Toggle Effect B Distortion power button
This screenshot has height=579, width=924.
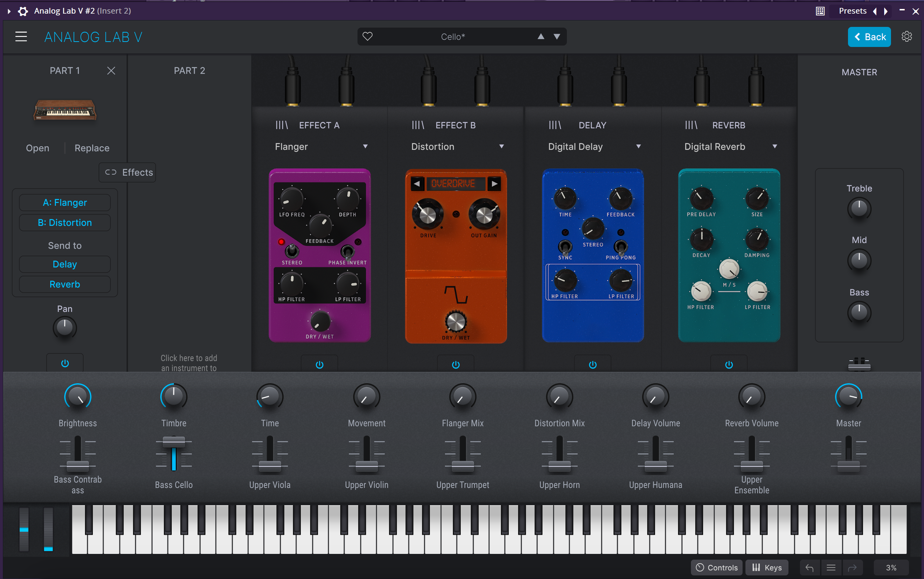456,364
